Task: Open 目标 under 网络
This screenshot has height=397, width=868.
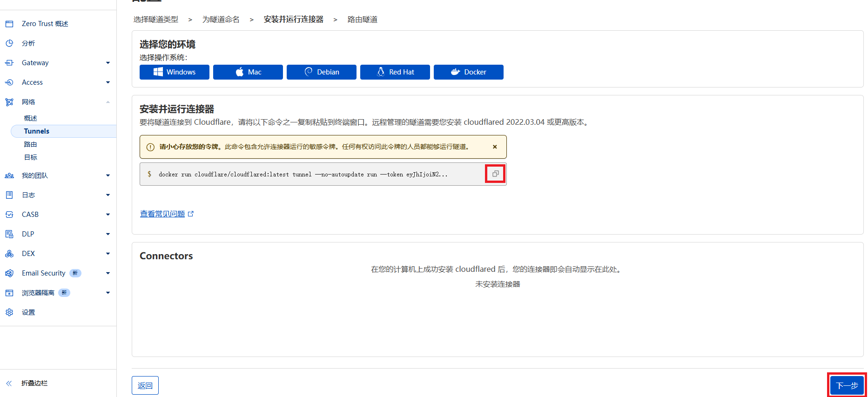Action: [x=31, y=157]
